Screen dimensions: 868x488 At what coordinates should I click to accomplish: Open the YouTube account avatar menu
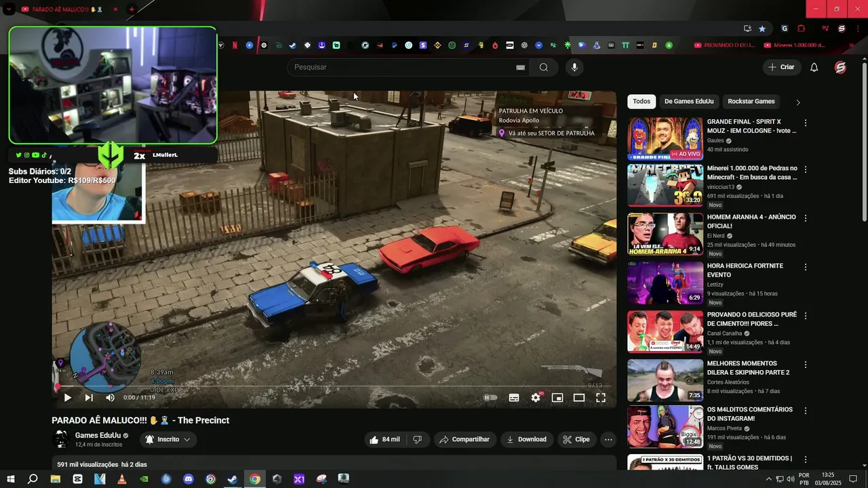click(840, 67)
